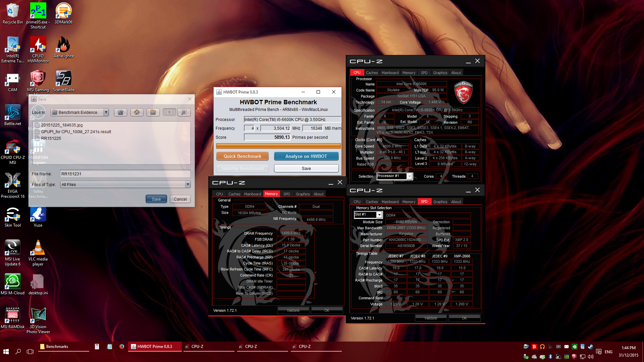Open the Processor #1 selection dropdown
644x362 pixels.
point(409,176)
